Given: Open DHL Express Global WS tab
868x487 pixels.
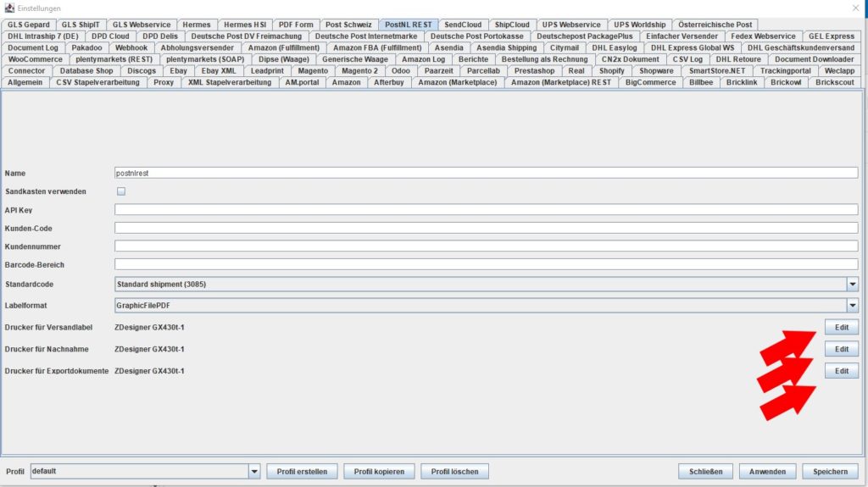Looking at the screenshot, I should (x=693, y=48).
